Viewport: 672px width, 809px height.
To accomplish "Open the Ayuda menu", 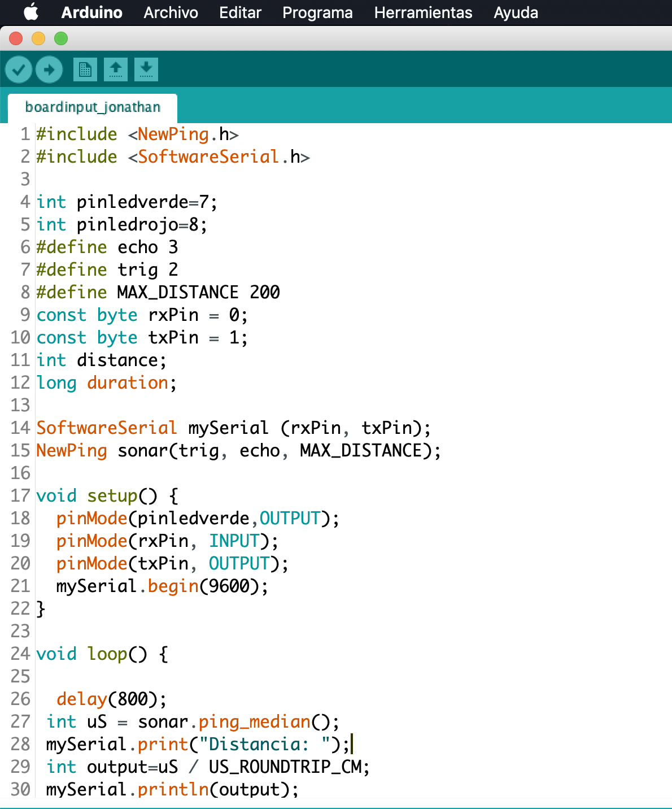I will point(516,12).
